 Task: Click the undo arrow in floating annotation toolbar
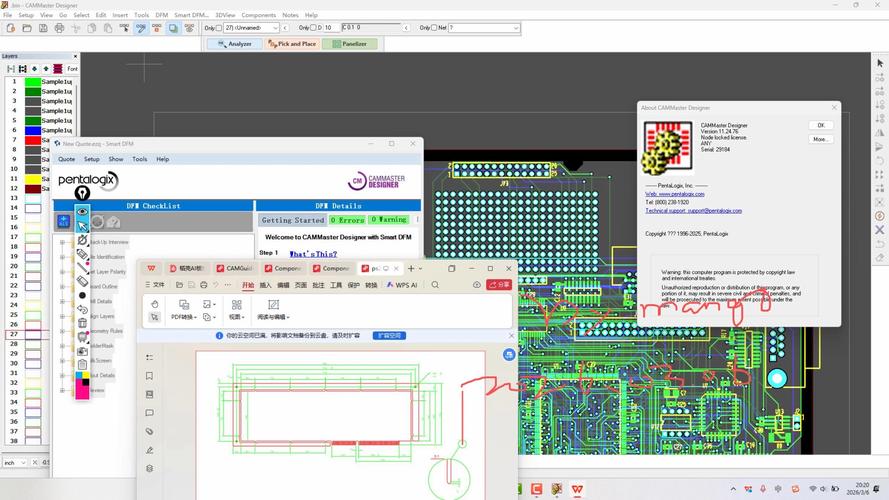tap(82, 310)
